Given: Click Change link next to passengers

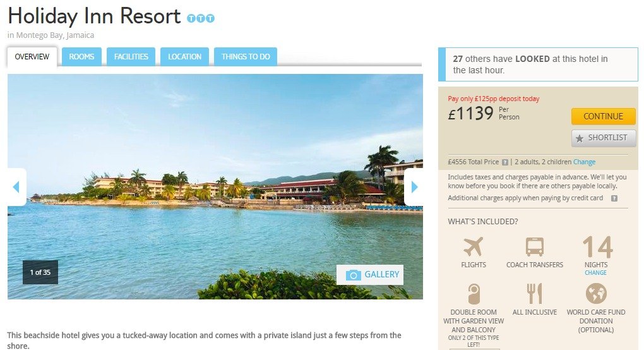Looking at the screenshot, I should click(585, 162).
